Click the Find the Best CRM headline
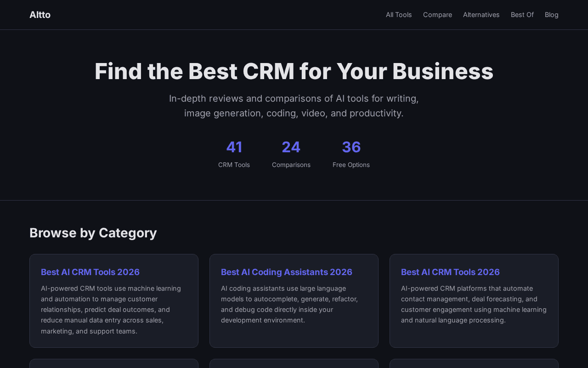 (x=294, y=71)
